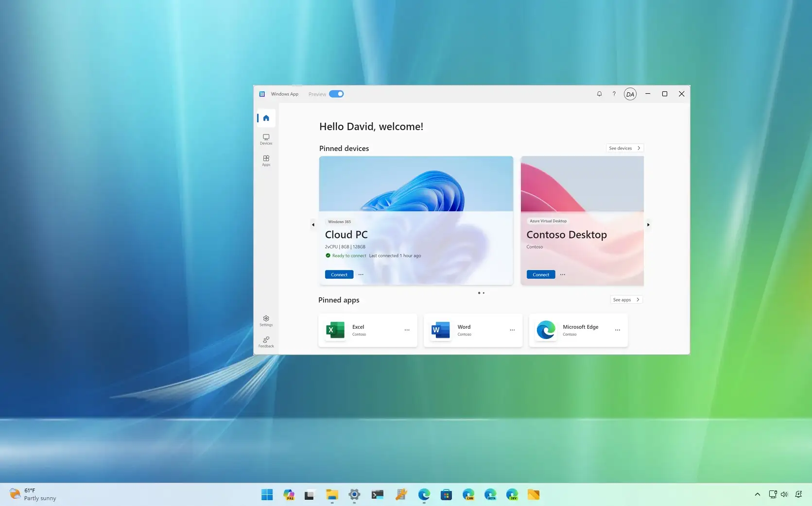812x506 pixels.
Task: Open Microsoft Edge Canary from the taskbar
Action: pos(468,494)
